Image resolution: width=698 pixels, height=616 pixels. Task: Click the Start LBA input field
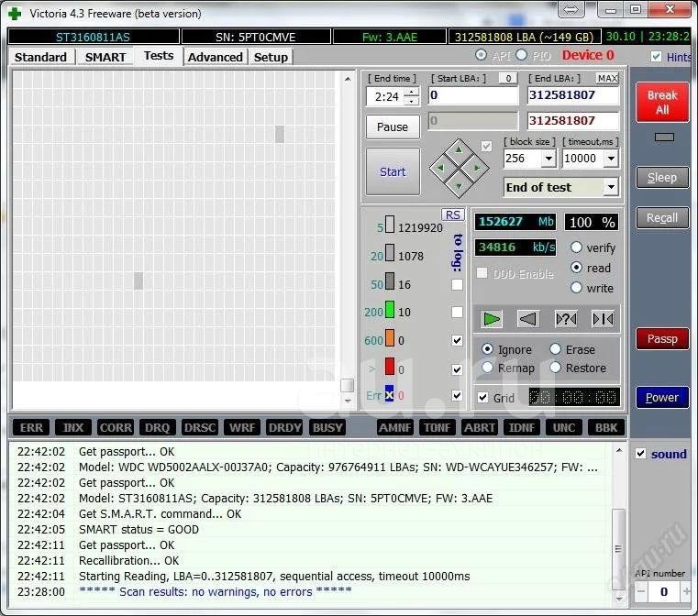coord(473,95)
